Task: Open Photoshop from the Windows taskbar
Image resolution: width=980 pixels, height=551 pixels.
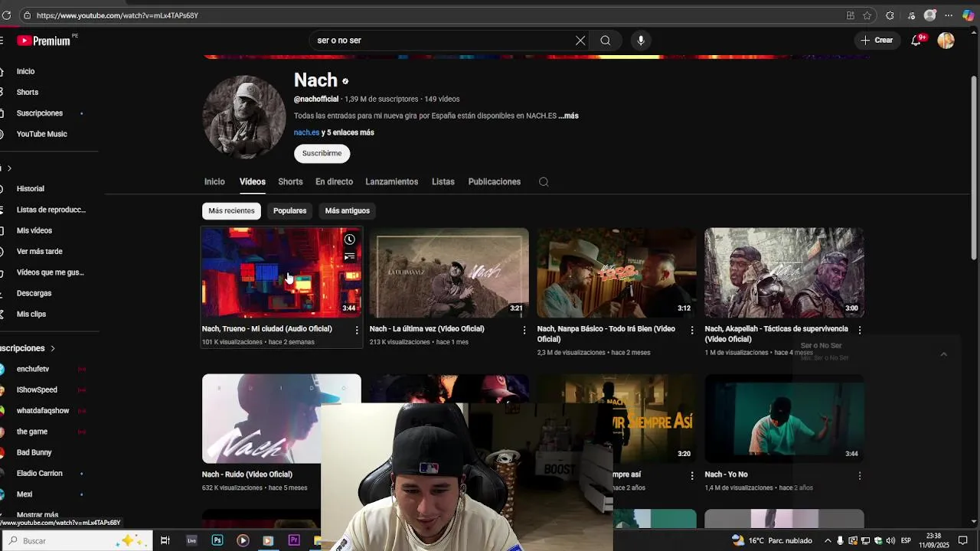Action: [217, 540]
